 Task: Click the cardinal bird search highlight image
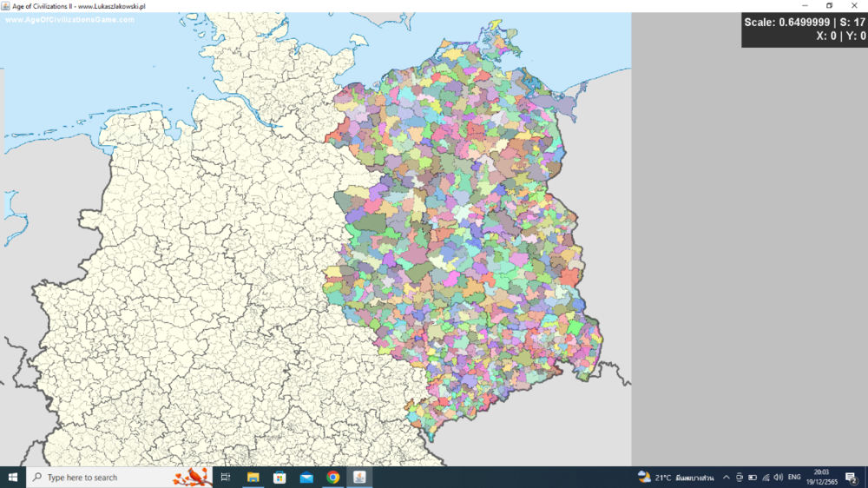coord(192,477)
